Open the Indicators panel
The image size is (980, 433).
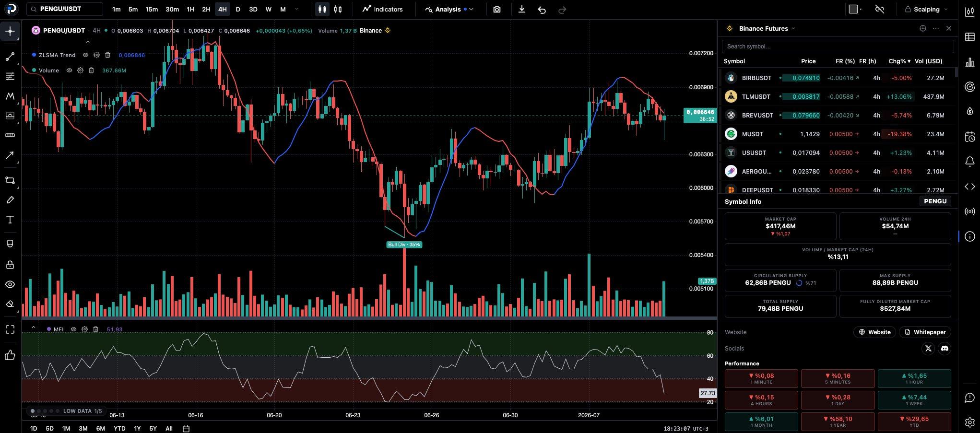click(x=383, y=9)
